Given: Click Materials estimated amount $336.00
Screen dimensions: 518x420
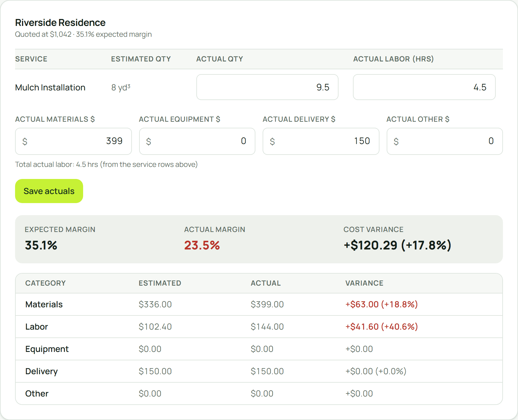Looking at the screenshot, I should 155,304.
